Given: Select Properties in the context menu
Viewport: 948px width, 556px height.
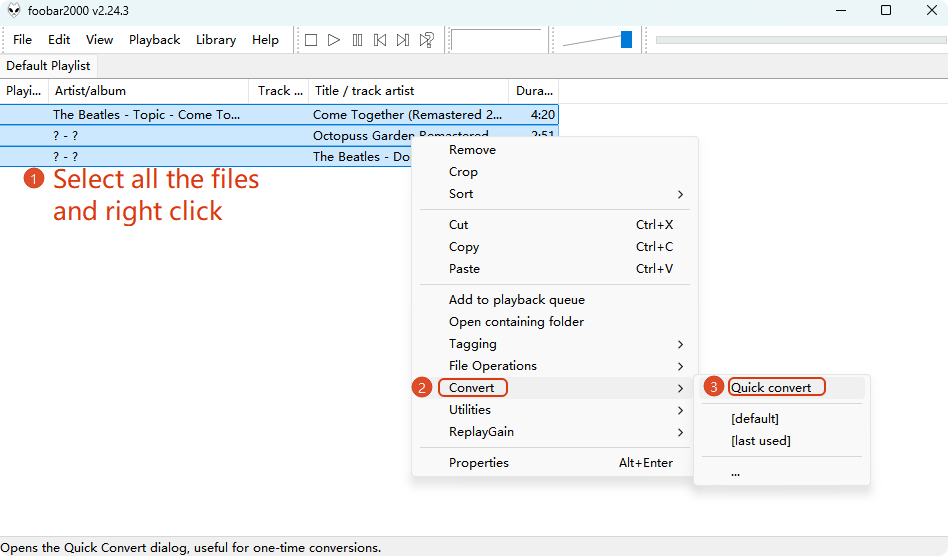Looking at the screenshot, I should [479, 463].
